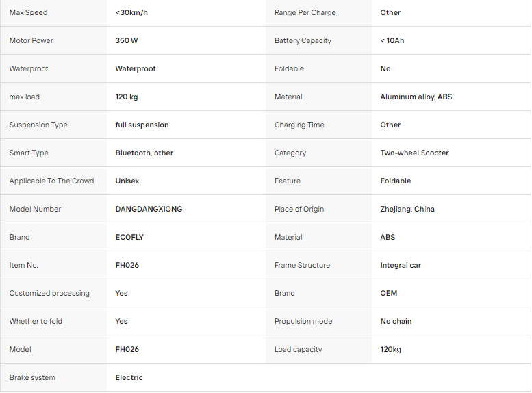Select the Integral car frame structure value
The image size is (532, 393).
click(401, 266)
